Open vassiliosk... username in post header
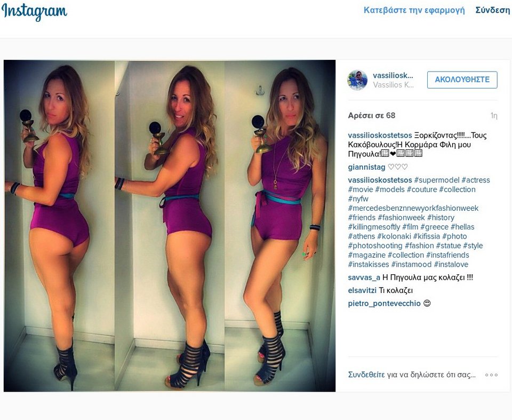The width and height of the screenshot is (512, 420). pos(393,75)
